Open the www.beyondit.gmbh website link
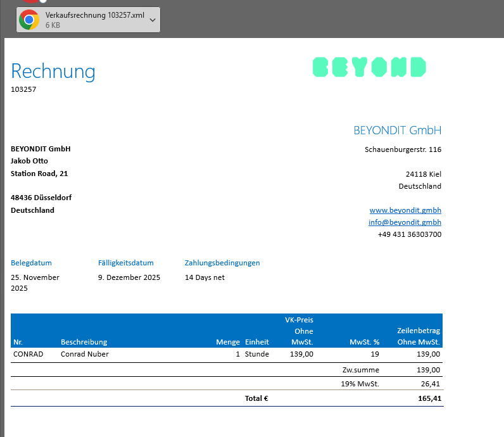Viewport: 504px width, 437px height. click(x=405, y=210)
